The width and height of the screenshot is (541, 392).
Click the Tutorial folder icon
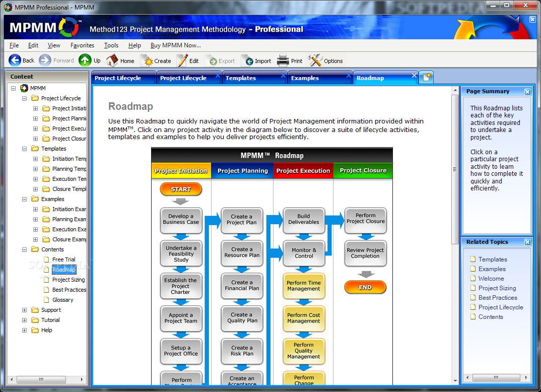tap(35, 320)
